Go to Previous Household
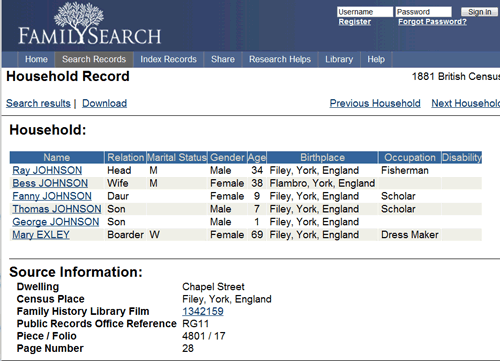The width and height of the screenshot is (500, 361). pos(375,103)
